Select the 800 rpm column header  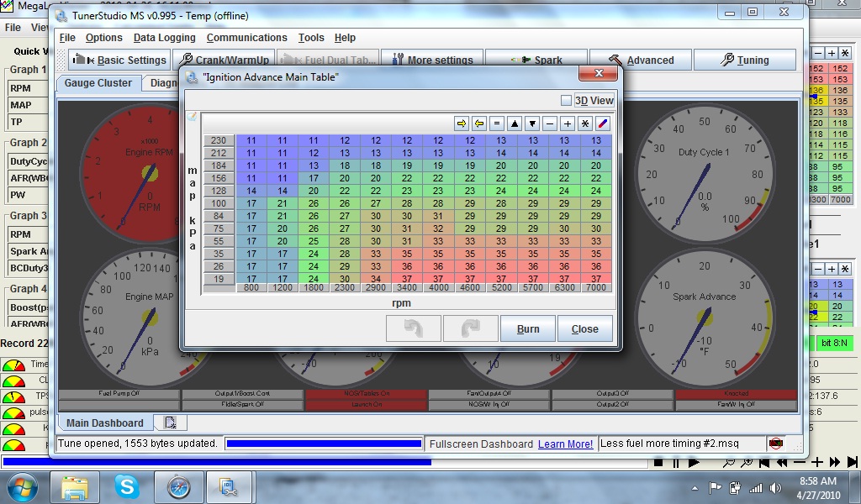(x=251, y=288)
